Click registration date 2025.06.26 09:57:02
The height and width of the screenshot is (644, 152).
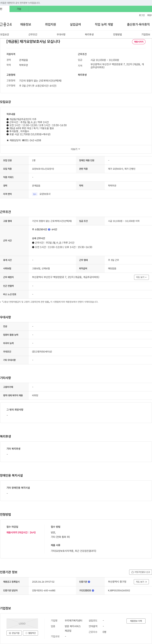pos(43,582)
